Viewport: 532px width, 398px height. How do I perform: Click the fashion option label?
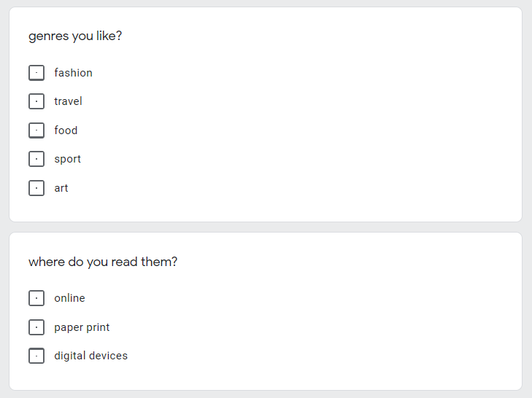pyautogui.click(x=73, y=73)
